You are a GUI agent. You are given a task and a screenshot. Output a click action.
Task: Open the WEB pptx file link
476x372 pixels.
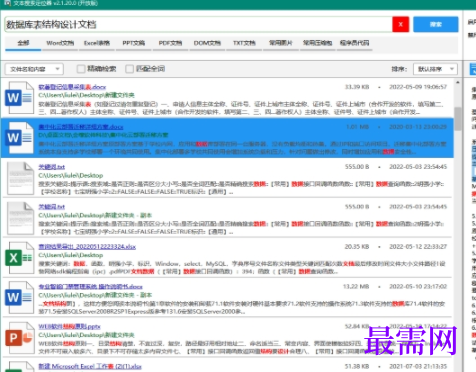click(x=69, y=327)
